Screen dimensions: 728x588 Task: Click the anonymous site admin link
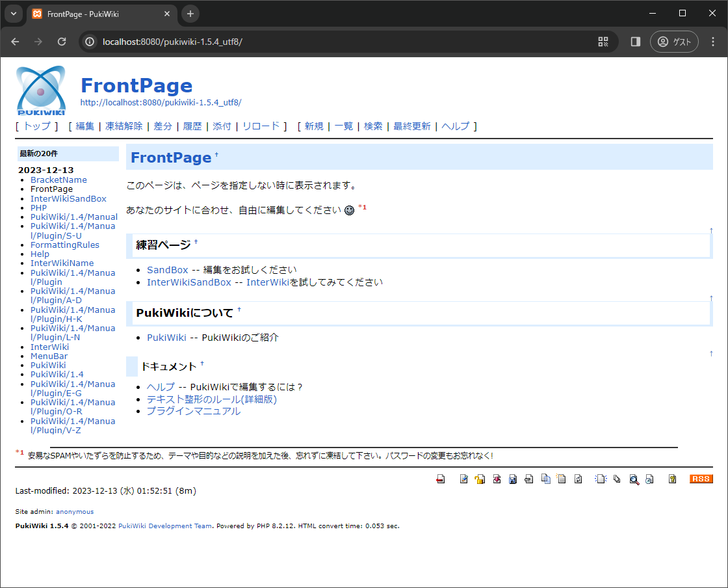pyautogui.click(x=75, y=511)
